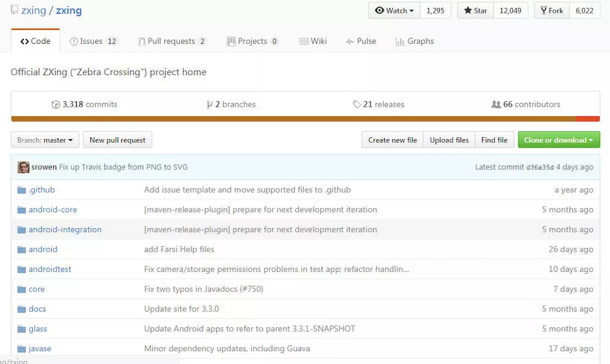
Task: Click the core folder icon
Action: coord(21,290)
